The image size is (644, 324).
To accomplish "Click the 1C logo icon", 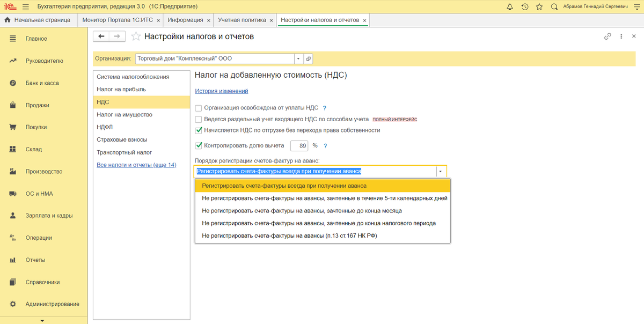I will (x=11, y=6).
